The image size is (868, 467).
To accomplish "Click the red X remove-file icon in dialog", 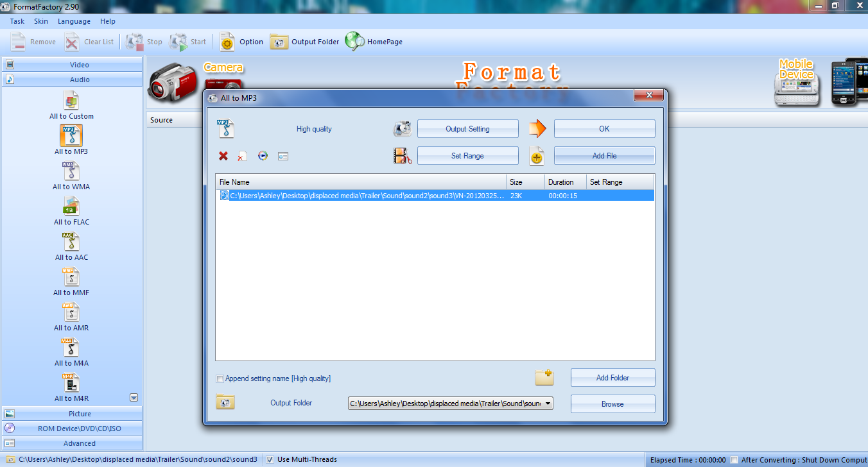I will pyautogui.click(x=223, y=156).
